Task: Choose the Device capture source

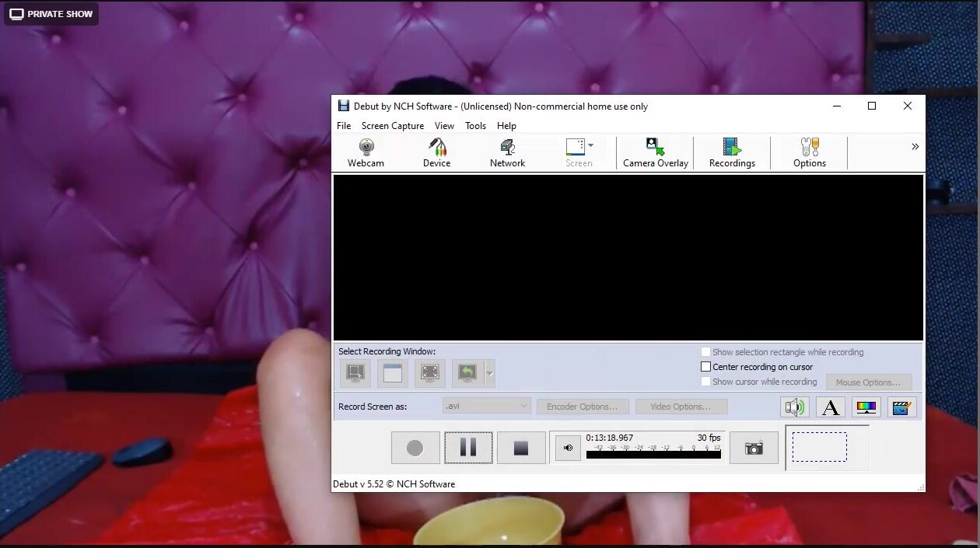Action: coord(436,152)
